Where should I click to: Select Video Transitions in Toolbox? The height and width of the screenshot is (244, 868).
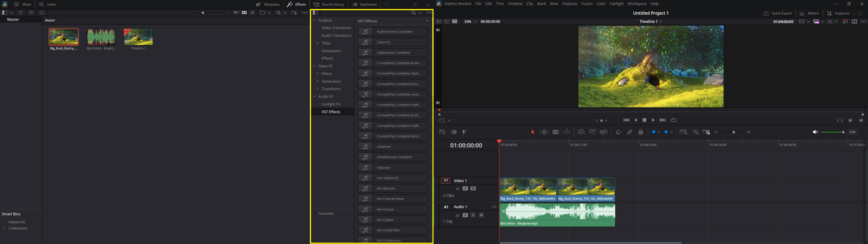coord(336,28)
